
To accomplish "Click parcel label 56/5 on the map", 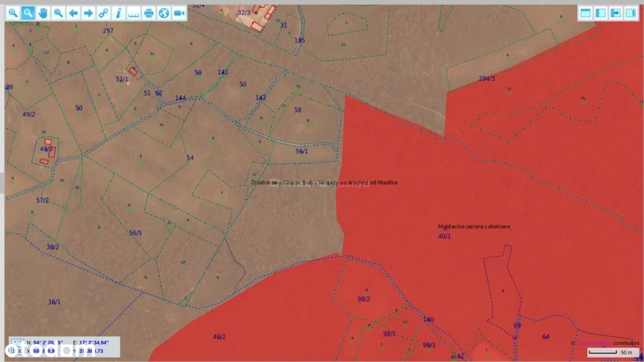I will (x=135, y=233).
